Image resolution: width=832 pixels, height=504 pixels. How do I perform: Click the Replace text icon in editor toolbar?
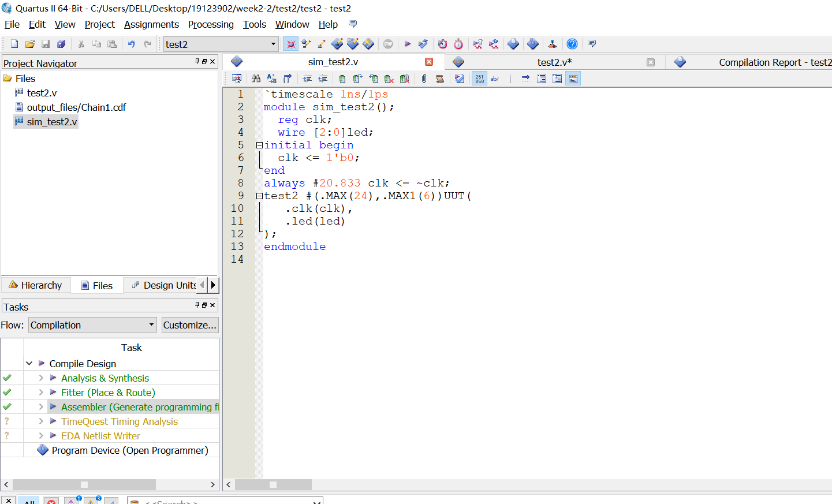[x=271, y=79]
